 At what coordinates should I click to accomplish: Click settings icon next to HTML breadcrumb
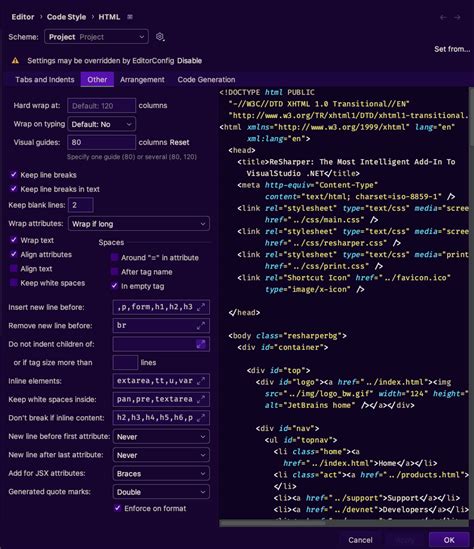[x=130, y=17]
